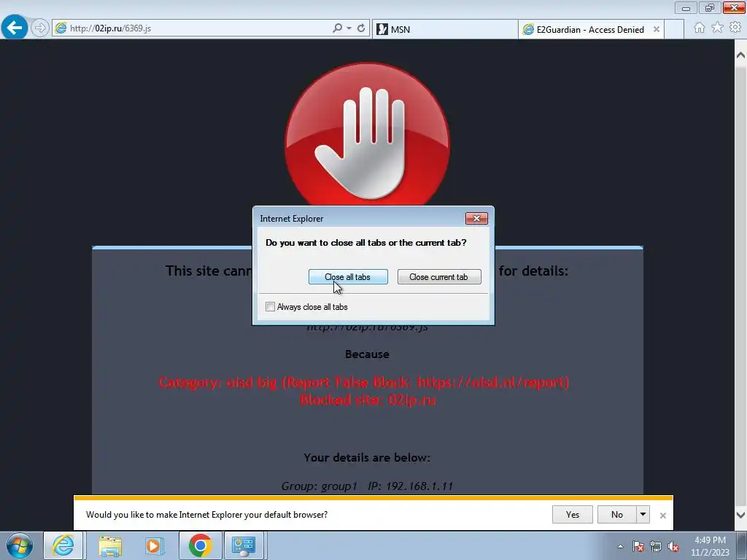This screenshot has width=747, height=560.
Task: Open the Control Panel taskbar icon
Action: tap(244, 545)
